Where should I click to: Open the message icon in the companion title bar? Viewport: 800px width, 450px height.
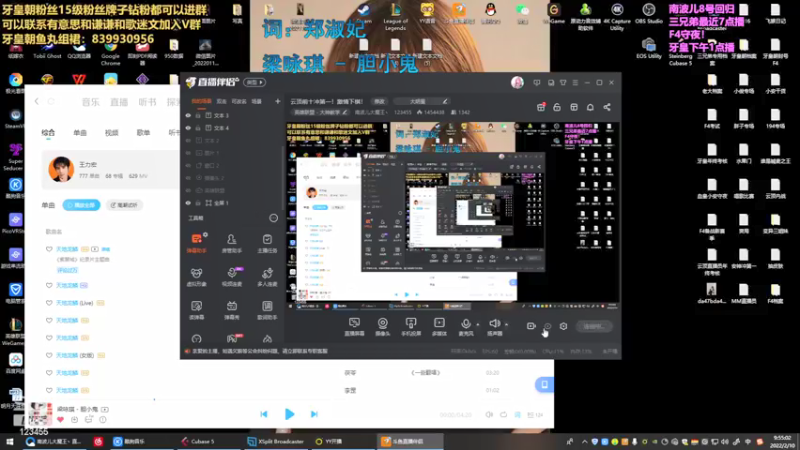click(x=537, y=83)
